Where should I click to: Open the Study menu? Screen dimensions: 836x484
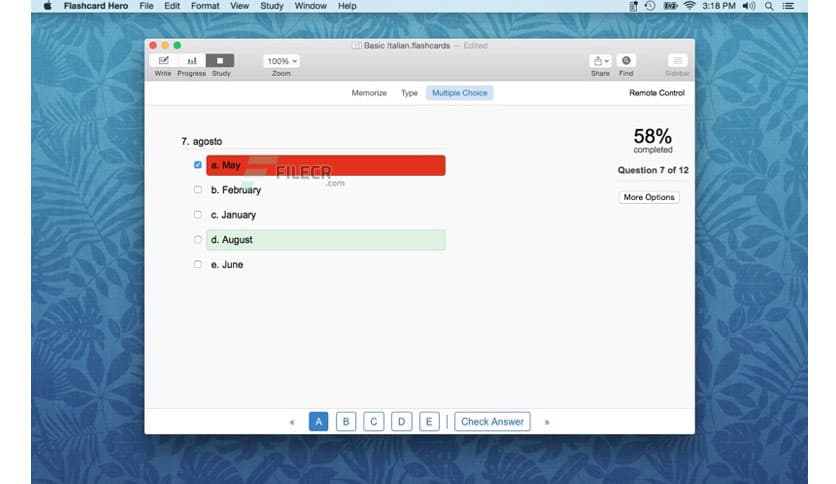271,6
